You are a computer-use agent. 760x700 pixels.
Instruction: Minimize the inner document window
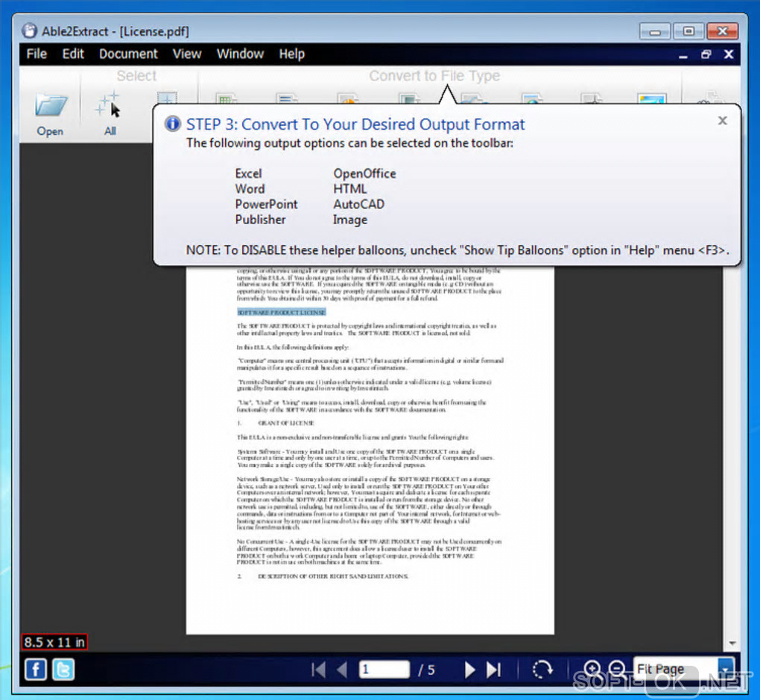click(x=683, y=55)
